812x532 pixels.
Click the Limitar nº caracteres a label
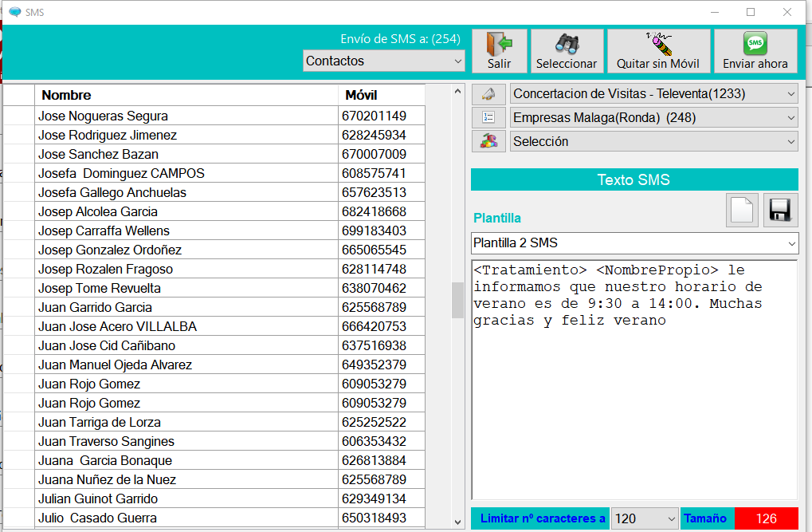coord(543,518)
